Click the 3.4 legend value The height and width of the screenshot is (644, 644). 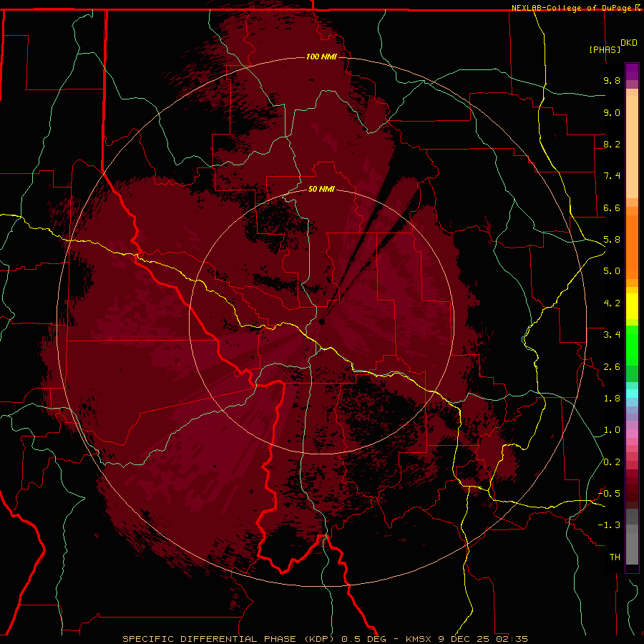612,335
